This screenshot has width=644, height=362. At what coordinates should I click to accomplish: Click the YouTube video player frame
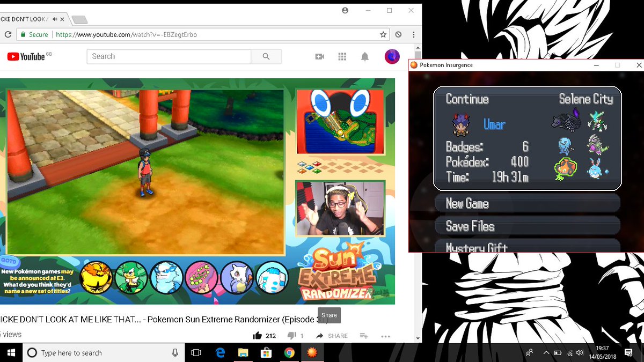[197, 191]
